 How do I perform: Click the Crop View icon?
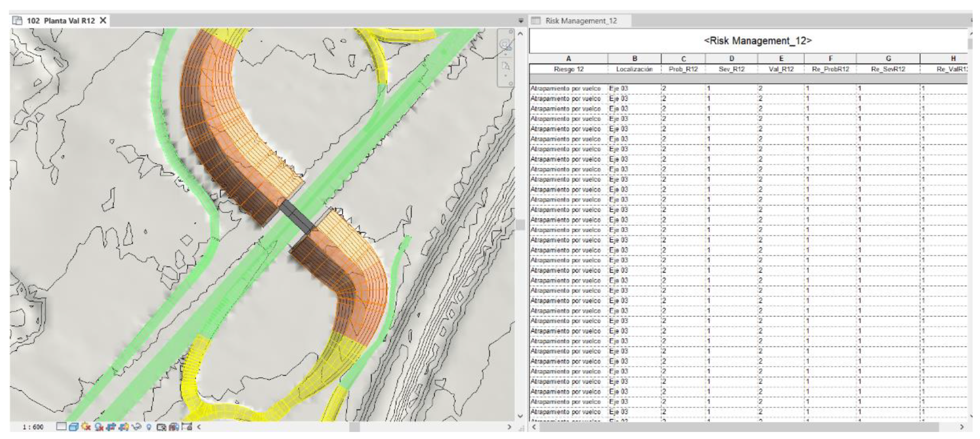coord(112,427)
